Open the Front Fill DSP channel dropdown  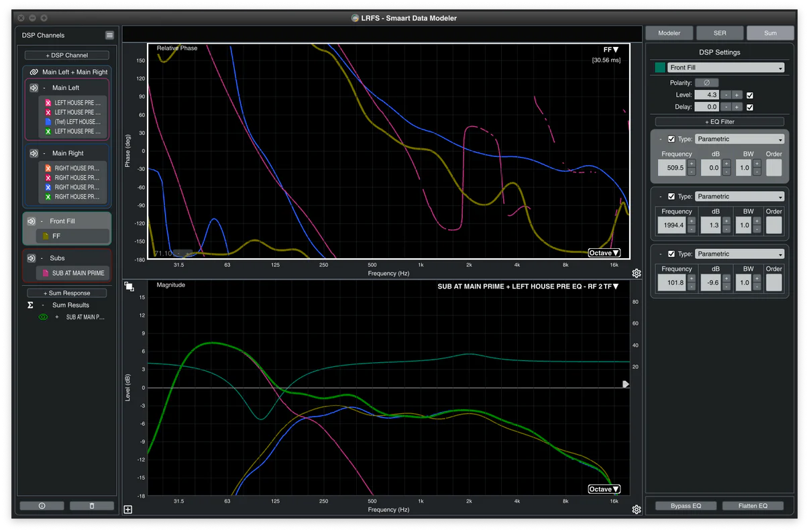pos(725,68)
